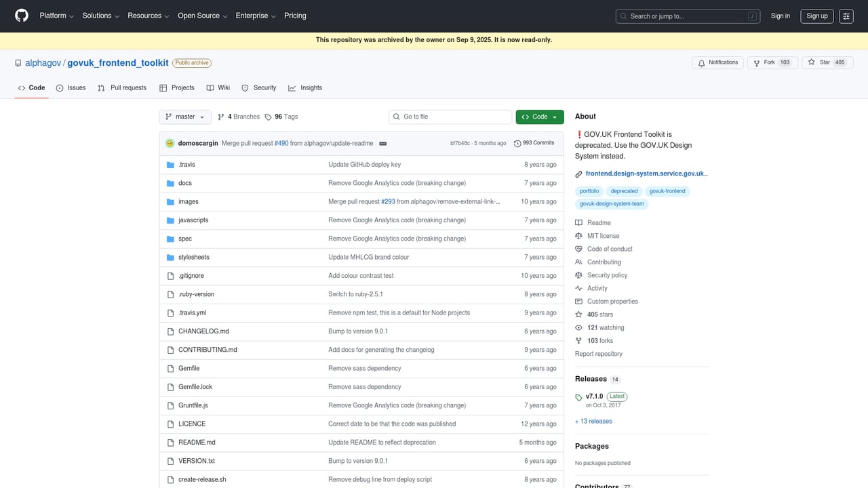Screen dimensions: 868x488
Task: Open the Wiki tab
Action: [x=218, y=87]
